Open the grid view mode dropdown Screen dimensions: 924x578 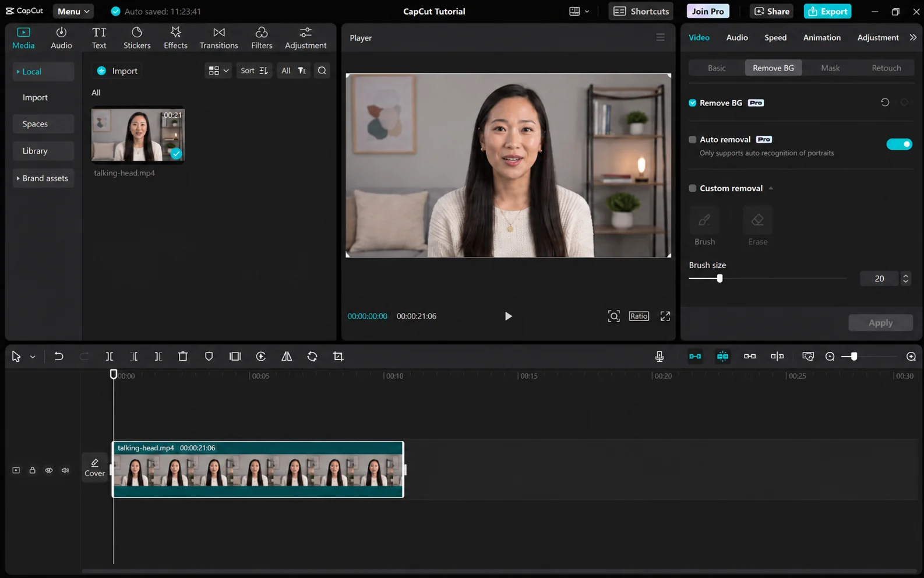[x=218, y=71]
